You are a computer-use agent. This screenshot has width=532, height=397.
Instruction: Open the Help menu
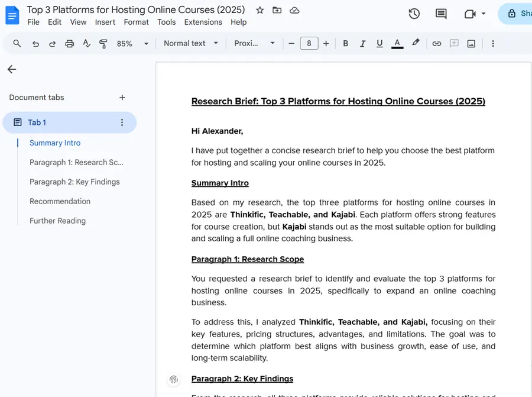(239, 22)
